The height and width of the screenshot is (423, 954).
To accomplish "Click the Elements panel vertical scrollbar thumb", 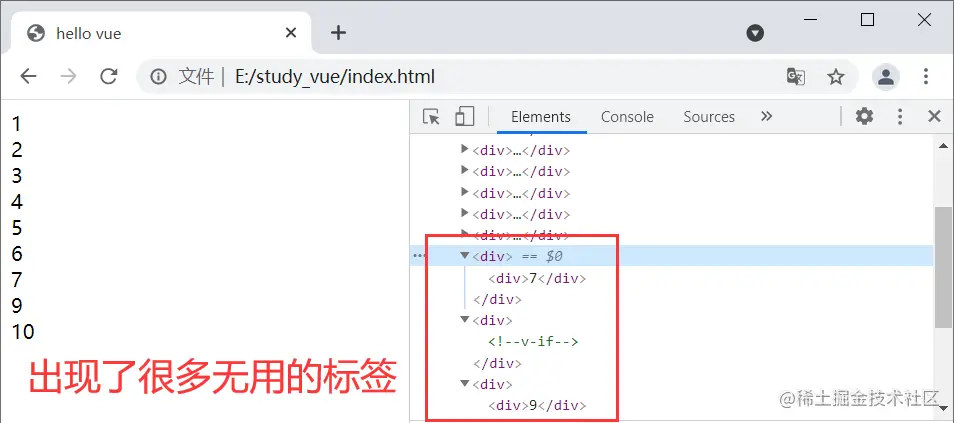I will 942,267.
